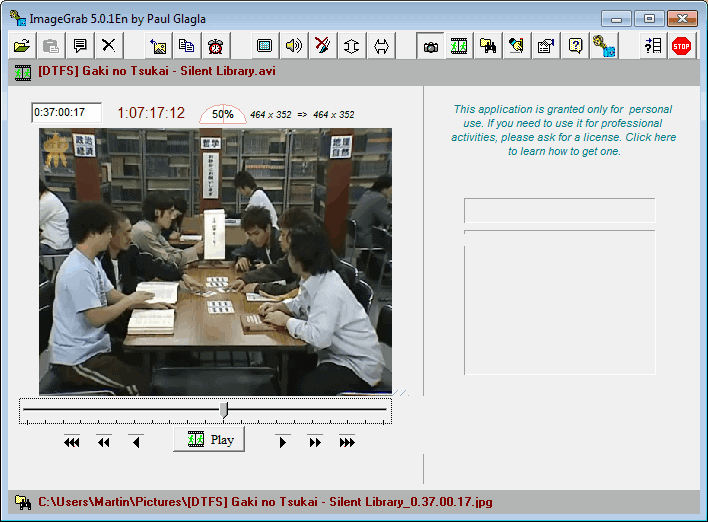Image resolution: width=708 pixels, height=522 pixels.
Task: Step forward one frame with single-right arrow
Action: (x=283, y=442)
